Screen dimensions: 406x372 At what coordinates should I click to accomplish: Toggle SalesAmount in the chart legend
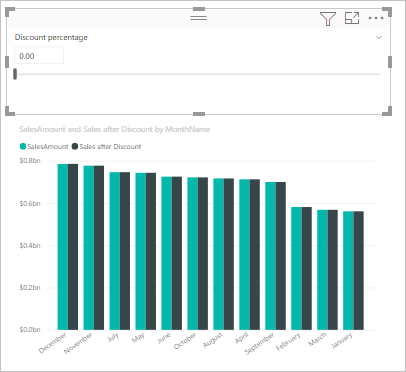point(44,146)
